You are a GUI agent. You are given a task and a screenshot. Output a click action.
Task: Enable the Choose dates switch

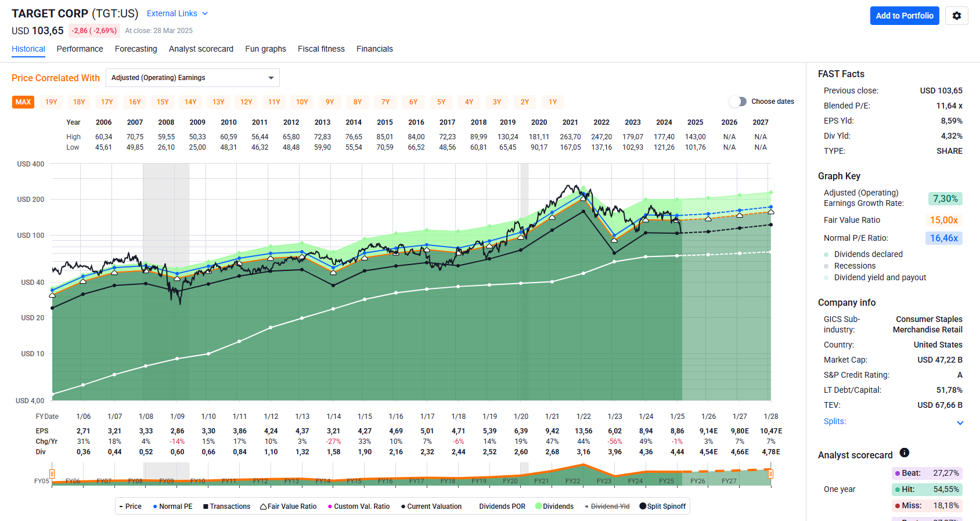(738, 102)
